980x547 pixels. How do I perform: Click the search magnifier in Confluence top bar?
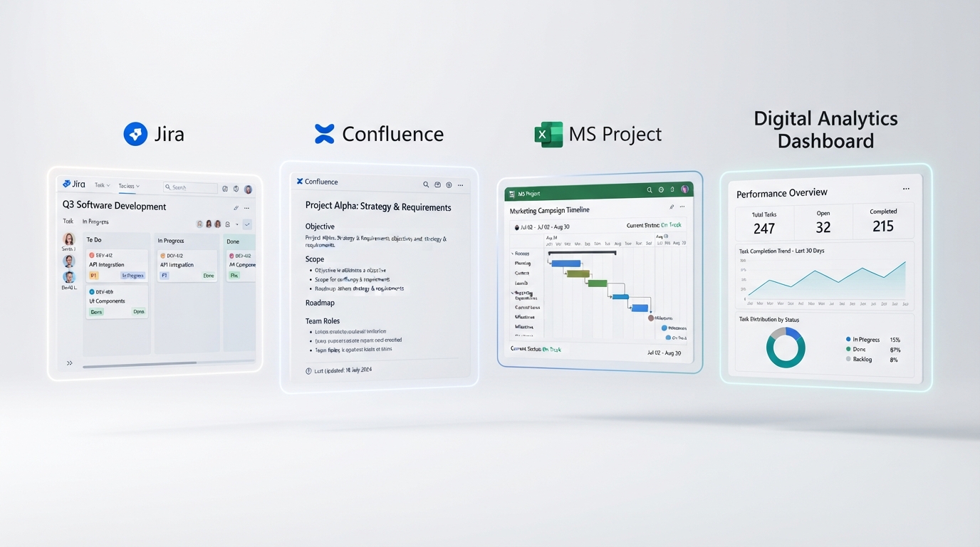pyautogui.click(x=426, y=184)
